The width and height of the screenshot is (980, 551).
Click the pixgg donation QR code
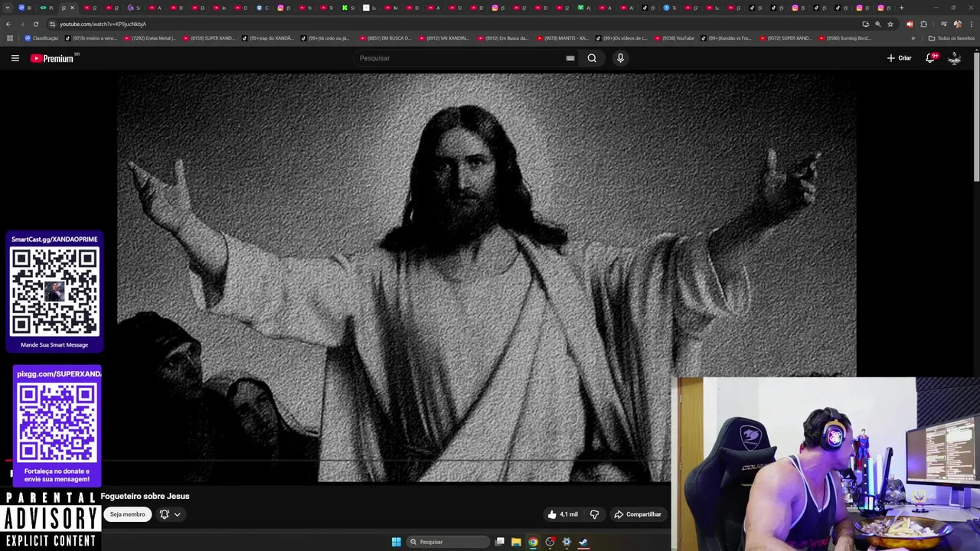(57, 423)
